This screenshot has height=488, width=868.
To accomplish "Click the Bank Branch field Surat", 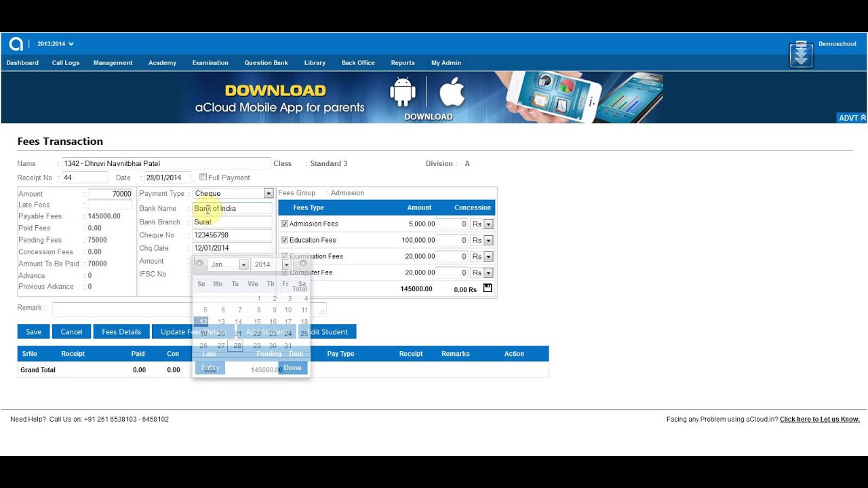I will click(x=233, y=222).
